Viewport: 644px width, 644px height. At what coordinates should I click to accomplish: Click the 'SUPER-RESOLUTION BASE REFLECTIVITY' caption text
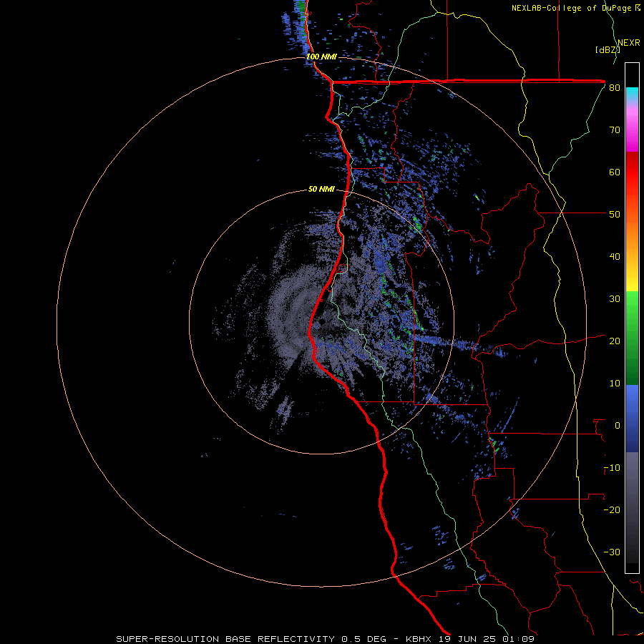(x=225, y=639)
